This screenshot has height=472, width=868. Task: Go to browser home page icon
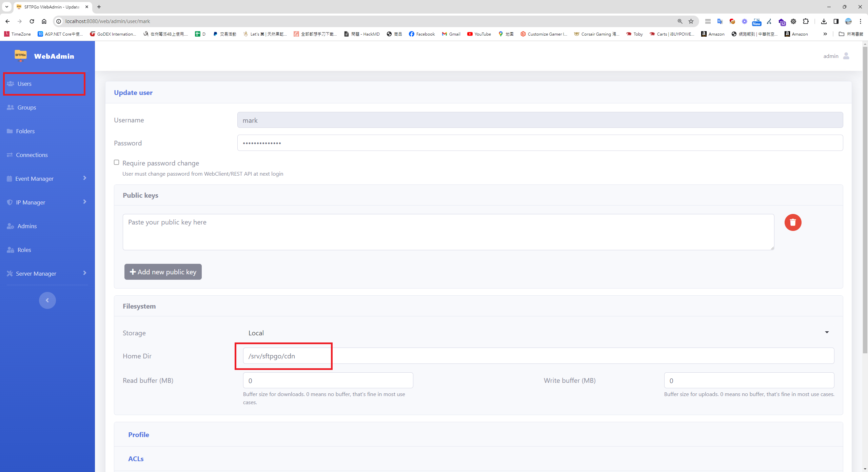44,21
